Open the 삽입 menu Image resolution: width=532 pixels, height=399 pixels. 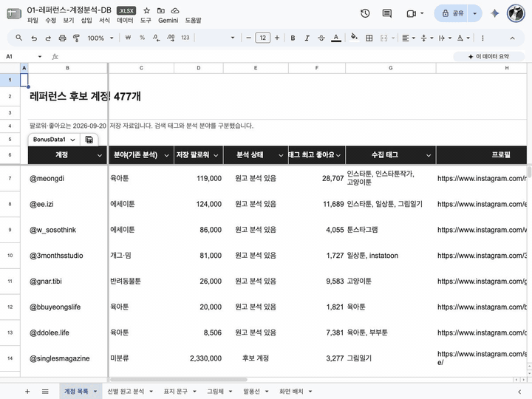click(x=86, y=21)
